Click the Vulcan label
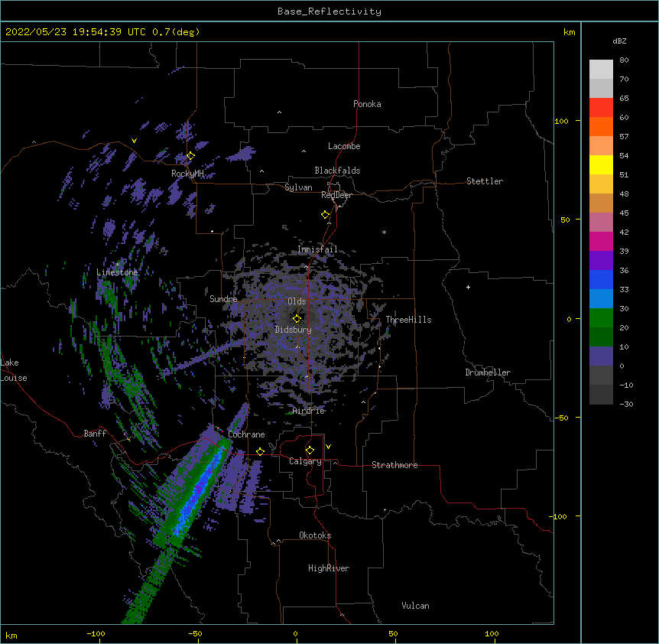 click(x=415, y=606)
